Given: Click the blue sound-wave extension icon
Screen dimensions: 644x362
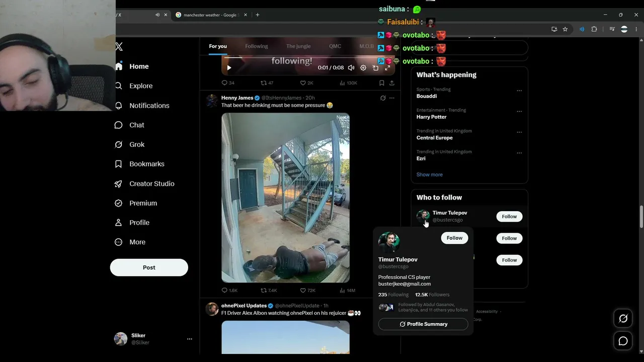Looking at the screenshot, I should tap(582, 29).
